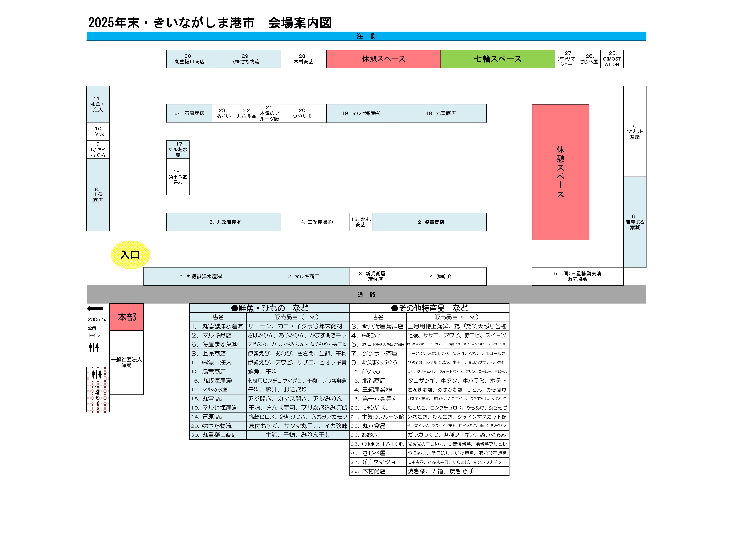Click the left-pointing black arrow

(95, 309)
